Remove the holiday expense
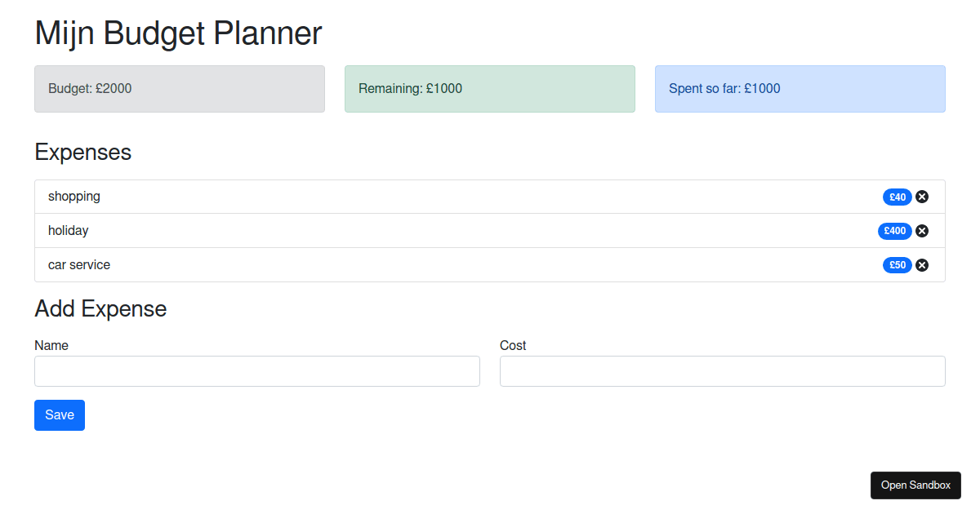 coord(921,231)
